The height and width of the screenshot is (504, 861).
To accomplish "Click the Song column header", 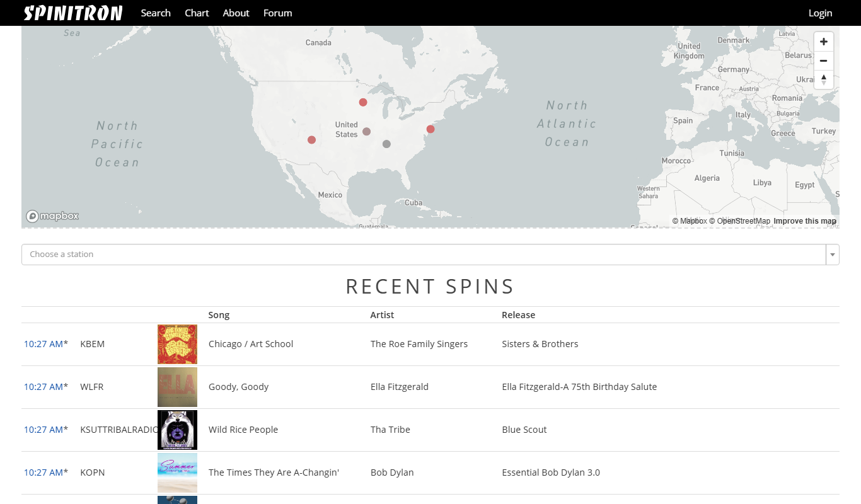I will pos(219,315).
